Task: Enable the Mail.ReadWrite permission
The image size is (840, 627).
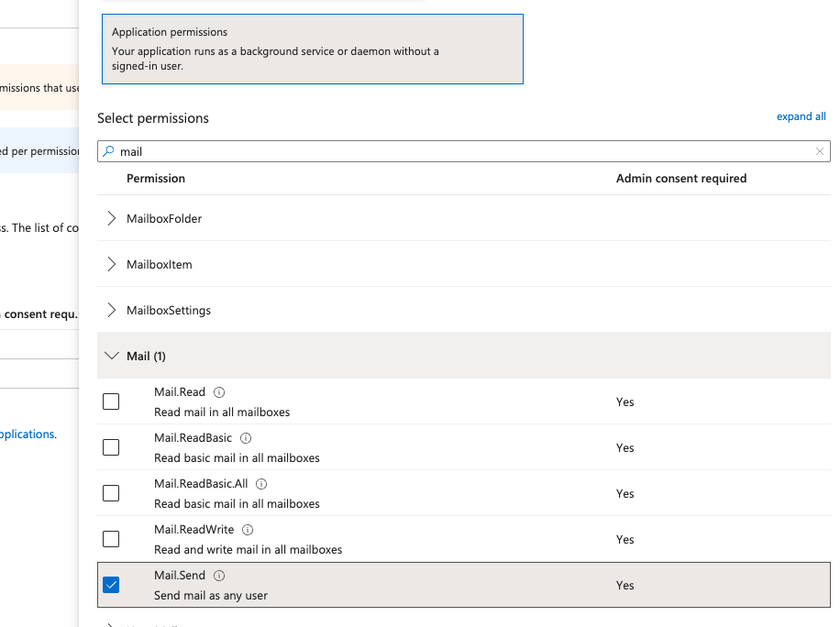Action: pos(111,538)
